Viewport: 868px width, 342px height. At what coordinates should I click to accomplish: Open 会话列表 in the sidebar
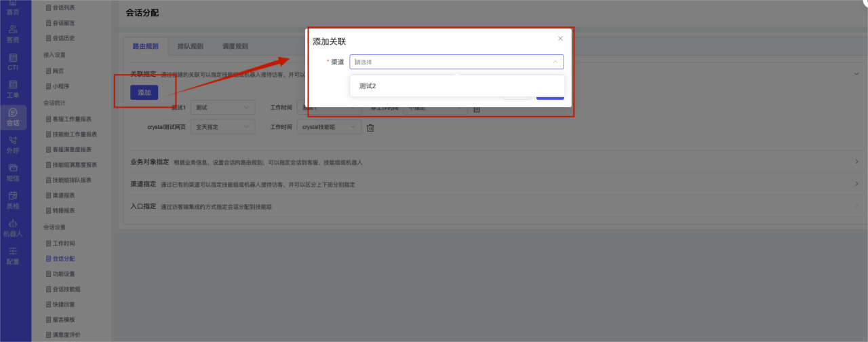(60, 8)
